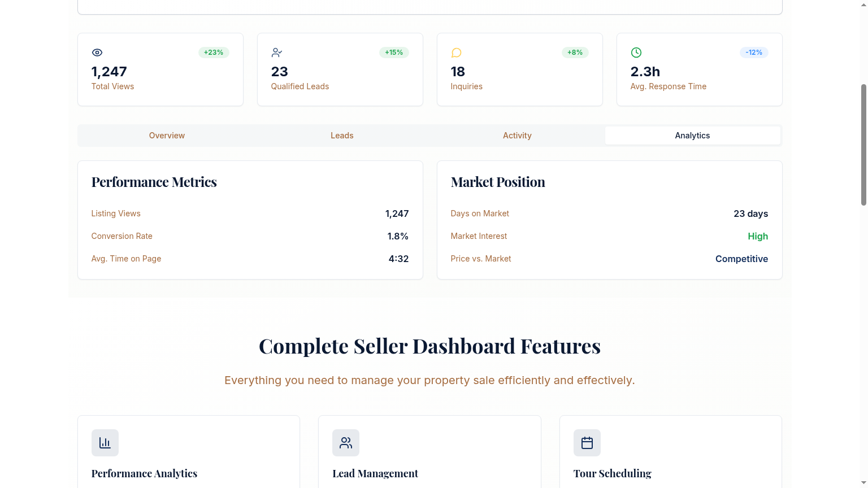Click the "1.8%" conversion rate value
Image resolution: width=868 pixels, height=488 pixels.
pyautogui.click(x=398, y=236)
